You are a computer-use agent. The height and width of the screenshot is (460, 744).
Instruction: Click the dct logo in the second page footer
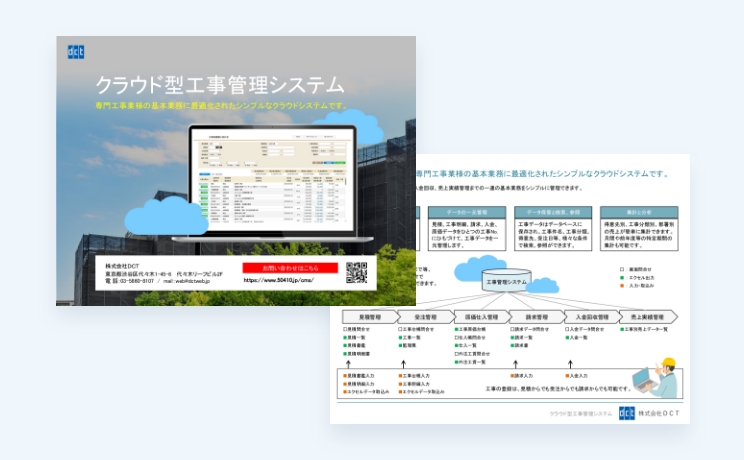coord(627,412)
